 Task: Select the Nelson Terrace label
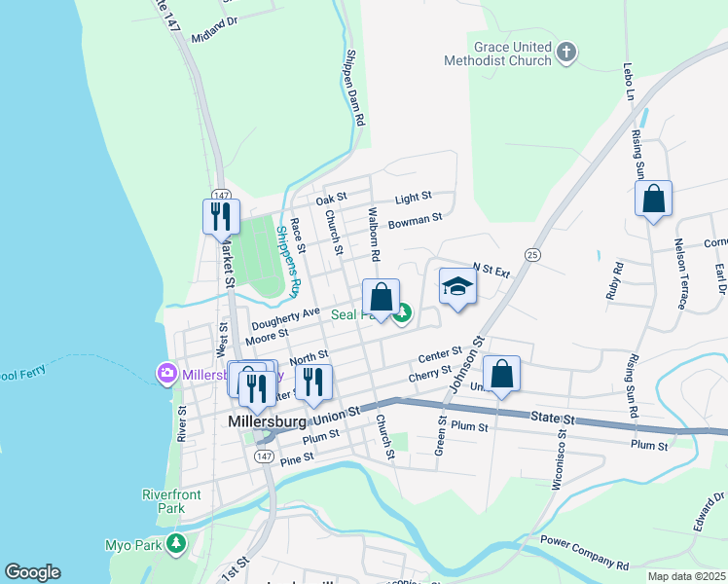pos(680,274)
